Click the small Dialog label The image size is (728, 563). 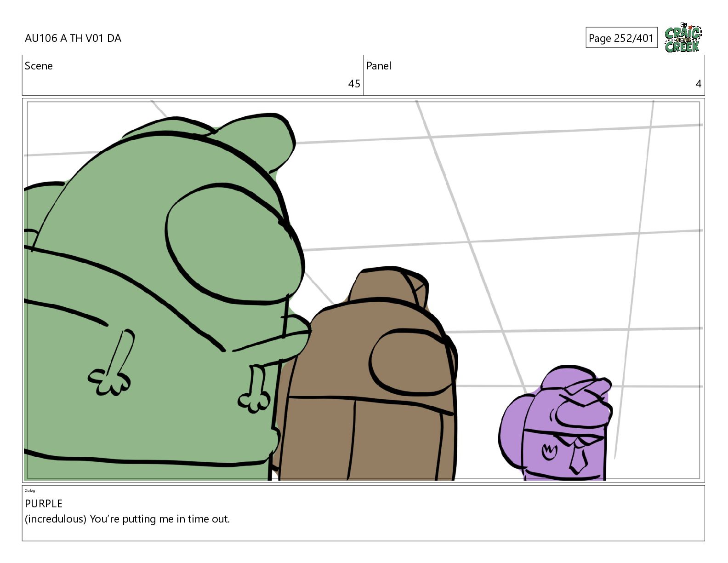pyautogui.click(x=30, y=490)
